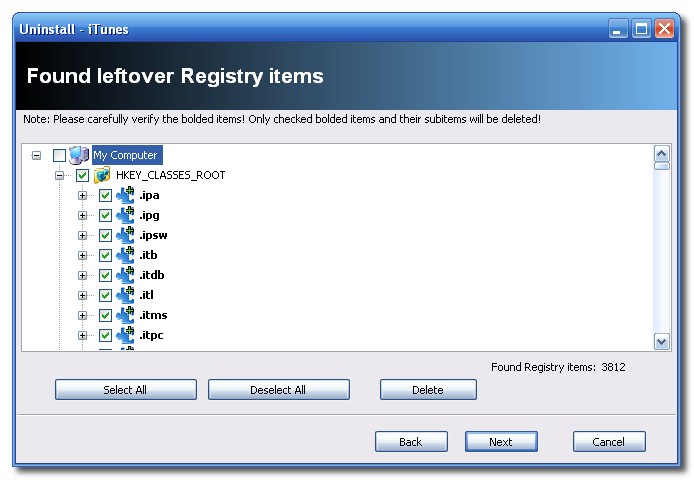Image resolution: width=694 pixels, height=480 pixels.
Task: Expand the .itb registry key
Action: point(82,255)
